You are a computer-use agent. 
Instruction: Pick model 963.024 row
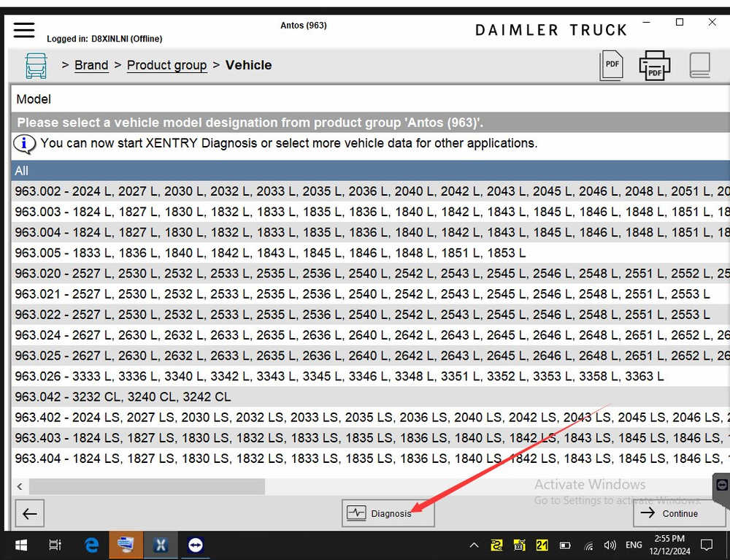pyautogui.click(x=371, y=334)
